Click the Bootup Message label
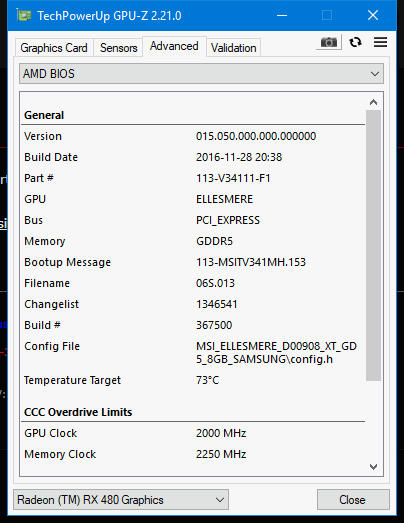The image size is (404, 523). tap(67, 262)
